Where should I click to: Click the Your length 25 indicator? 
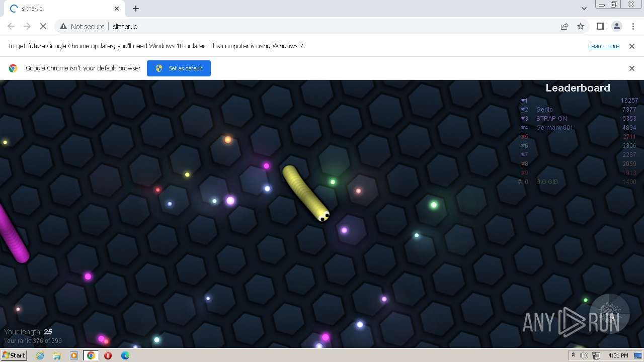coord(28,331)
